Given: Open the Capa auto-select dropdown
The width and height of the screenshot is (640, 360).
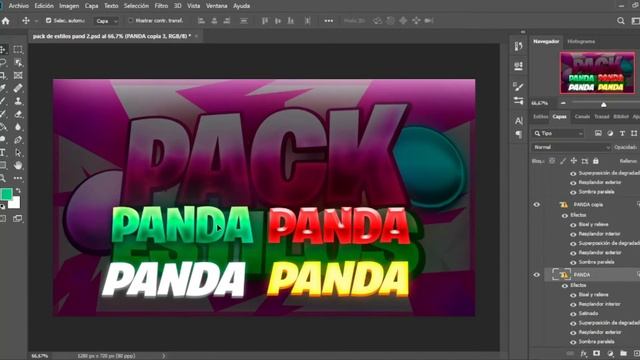Looking at the screenshot, I should [x=107, y=21].
